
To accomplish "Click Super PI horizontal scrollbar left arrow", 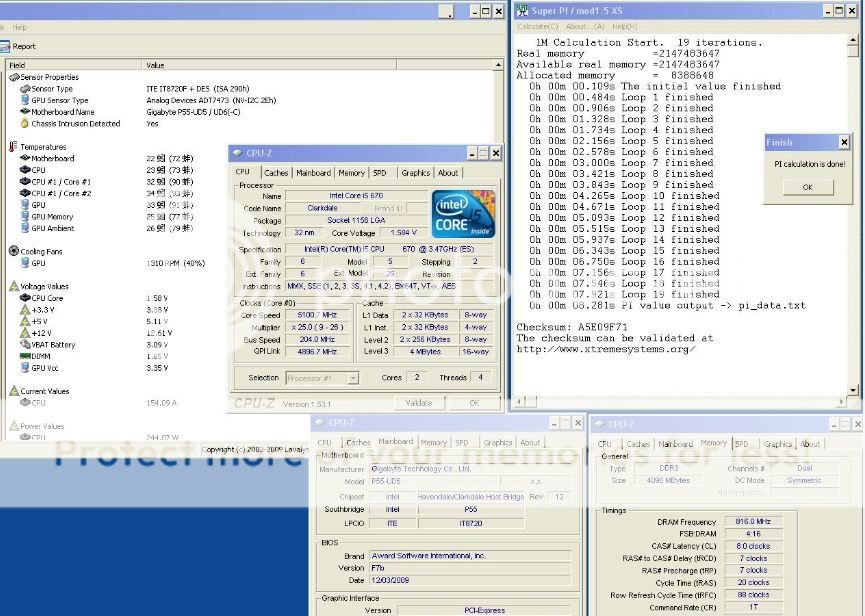I will tap(519, 401).
